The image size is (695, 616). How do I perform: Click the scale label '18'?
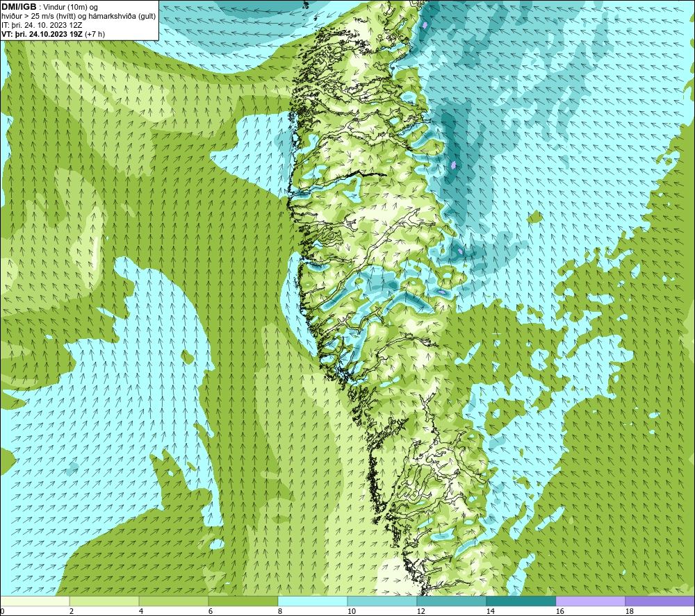tap(629, 611)
